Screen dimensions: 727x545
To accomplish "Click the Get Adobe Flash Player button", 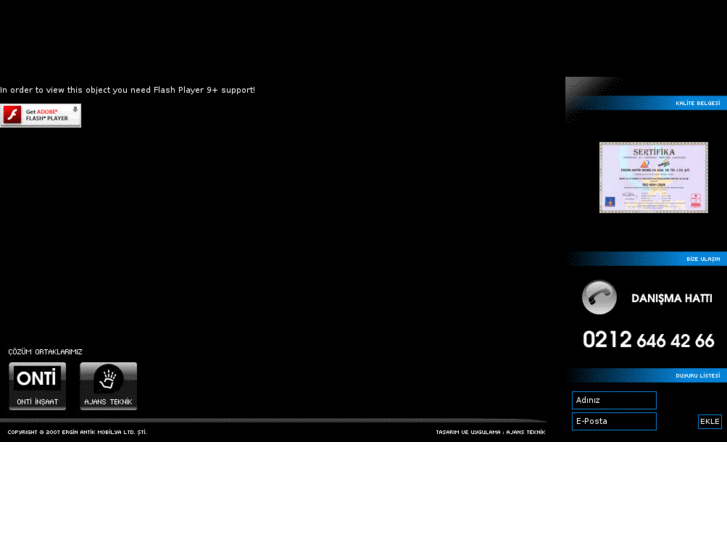I will [40, 115].
